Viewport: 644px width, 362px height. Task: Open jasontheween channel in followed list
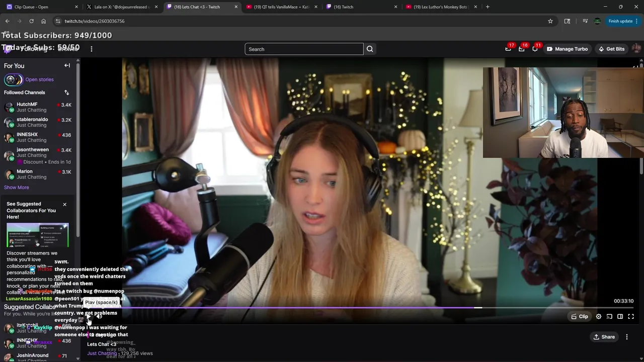[x=38, y=155]
